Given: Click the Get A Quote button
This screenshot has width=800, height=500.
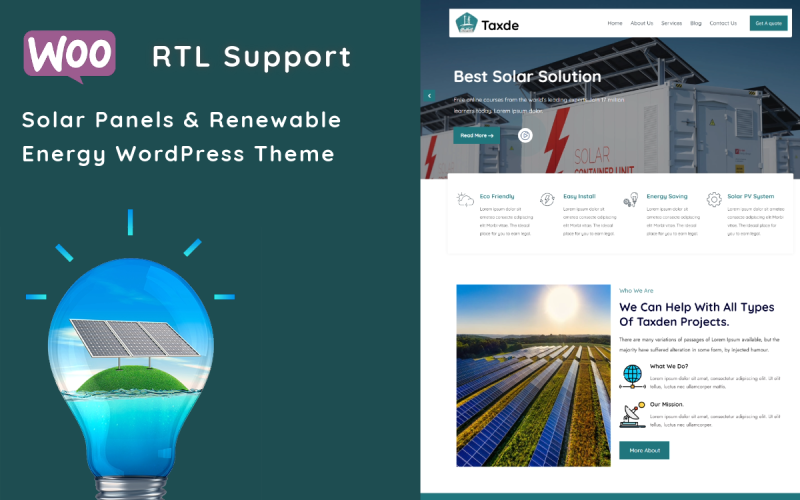Looking at the screenshot, I should click(x=769, y=23).
